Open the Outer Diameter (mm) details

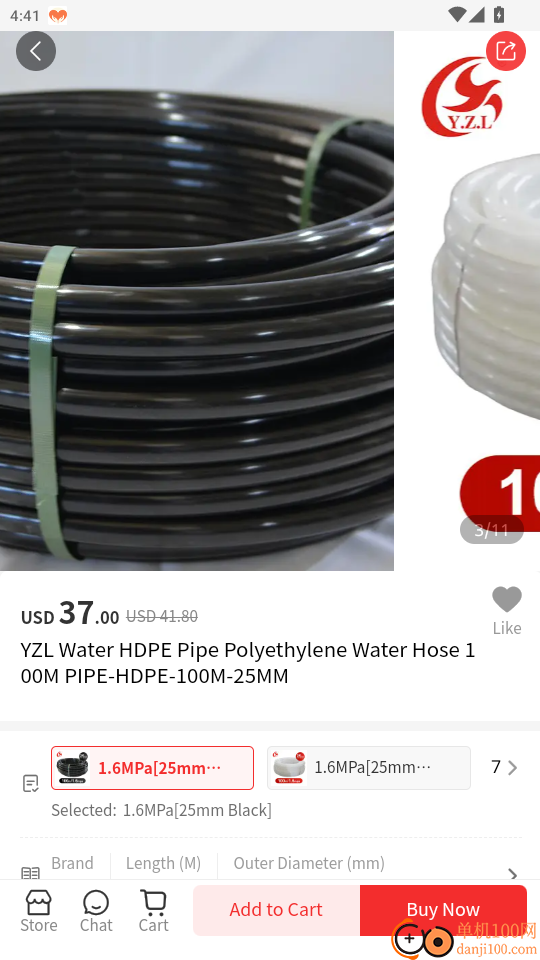(309, 863)
